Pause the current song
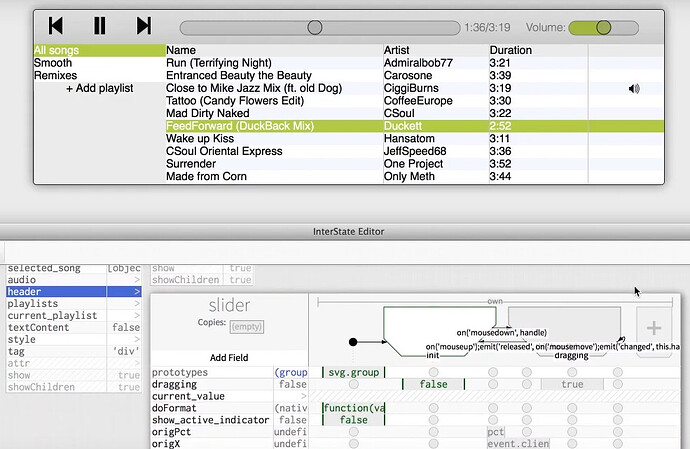The image size is (690, 449). (100, 26)
